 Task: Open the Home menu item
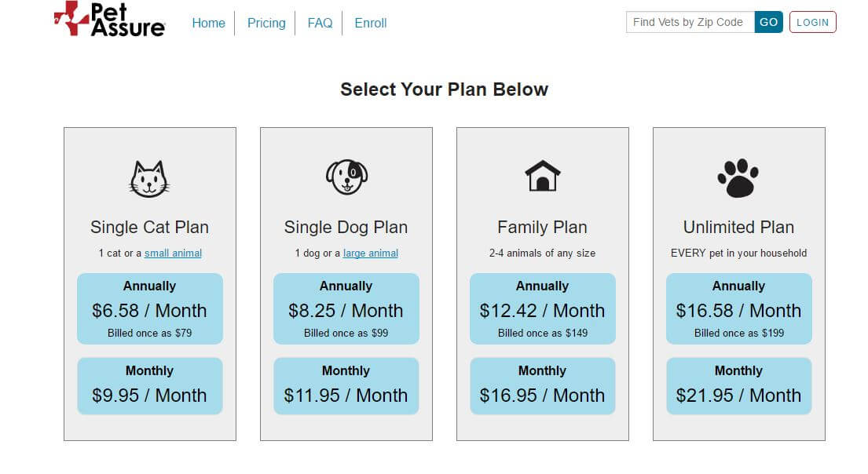[208, 23]
